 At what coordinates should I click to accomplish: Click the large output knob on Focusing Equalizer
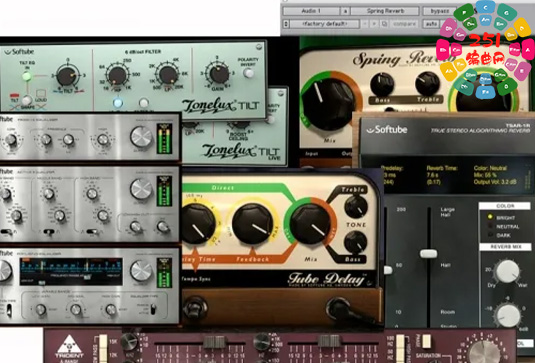click(x=141, y=271)
